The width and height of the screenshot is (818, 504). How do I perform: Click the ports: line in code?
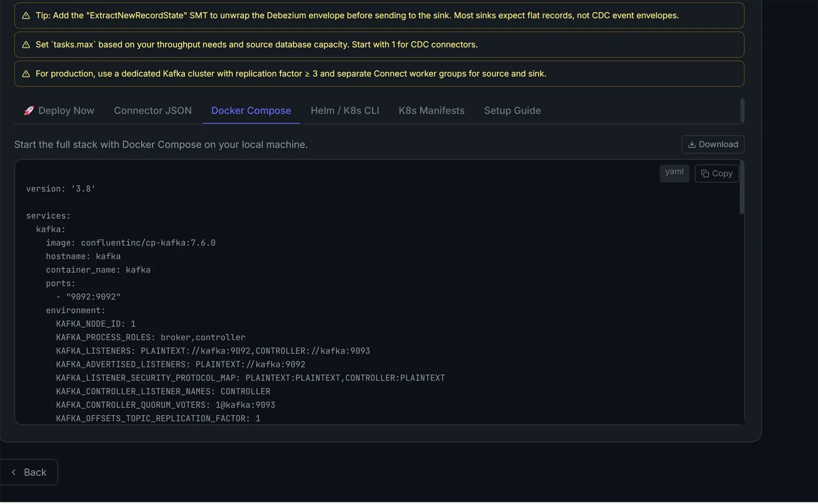(60, 284)
